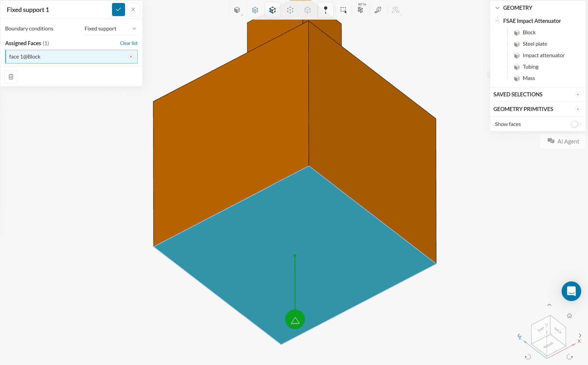Screen dimensions: 588x365
Task: Activate the box selection tool
Action: [343, 10]
